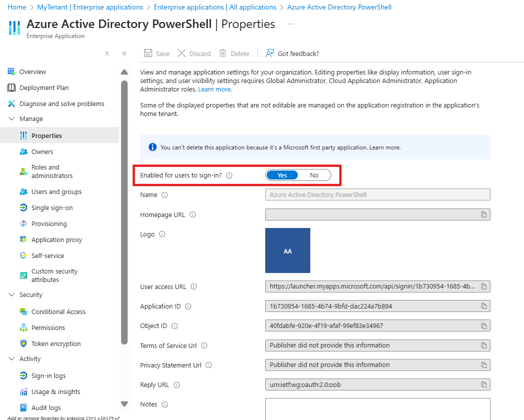Click Discard in the toolbar
The image size is (524, 420).
coord(194,53)
